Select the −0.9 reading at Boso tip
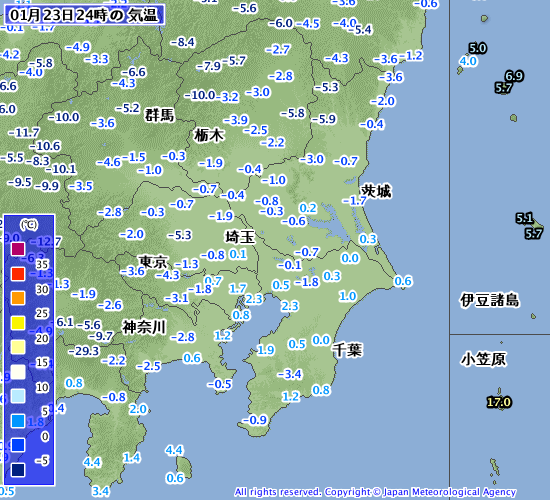The image size is (550, 500). click(x=255, y=420)
